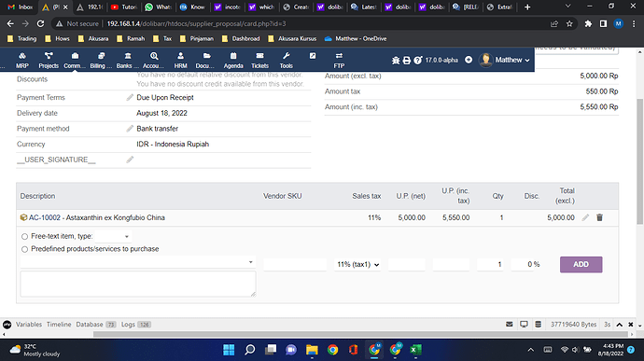644x361 pixels.
Task: Open the debug bar Database tab
Action: point(96,325)
